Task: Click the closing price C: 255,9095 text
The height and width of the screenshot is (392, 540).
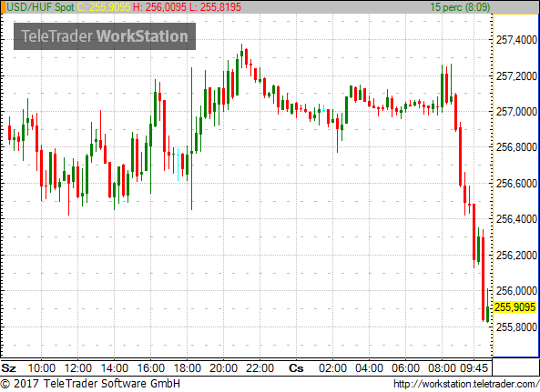Action: pyautogui.click(x=103, y=7)
